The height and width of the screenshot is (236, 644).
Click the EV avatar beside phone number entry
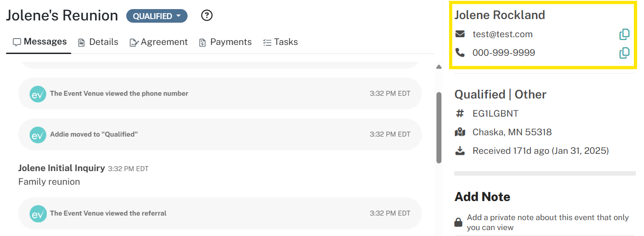pos(38,93)
